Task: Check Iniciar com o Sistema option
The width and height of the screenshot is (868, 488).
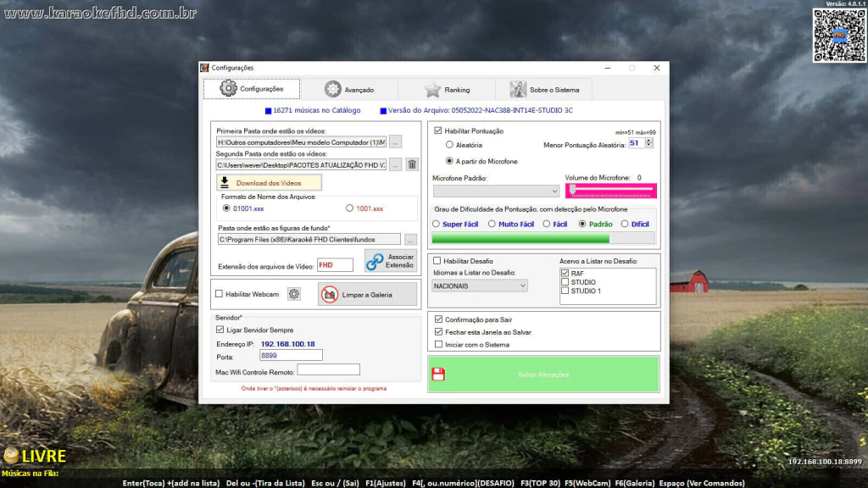Action: [437, 344]
